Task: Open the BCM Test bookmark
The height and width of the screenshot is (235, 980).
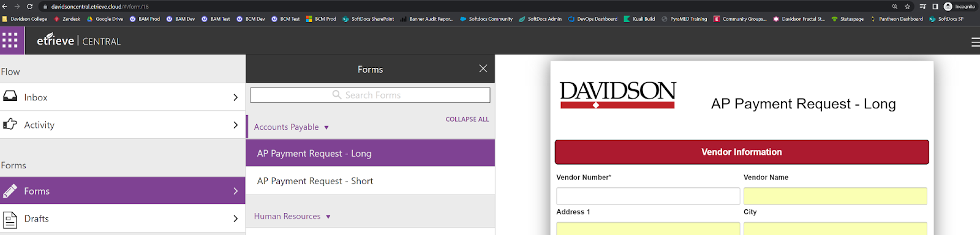Action: (285, 19)
